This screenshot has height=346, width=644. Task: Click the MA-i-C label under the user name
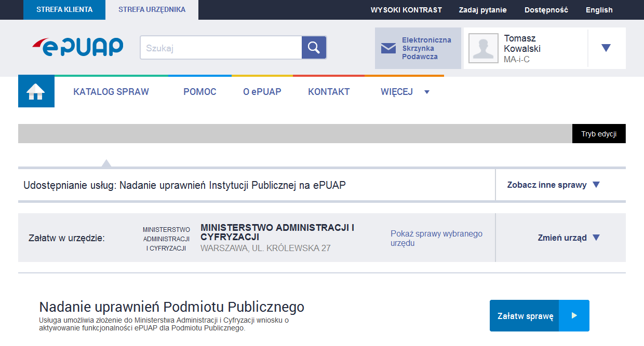(517, 59)
